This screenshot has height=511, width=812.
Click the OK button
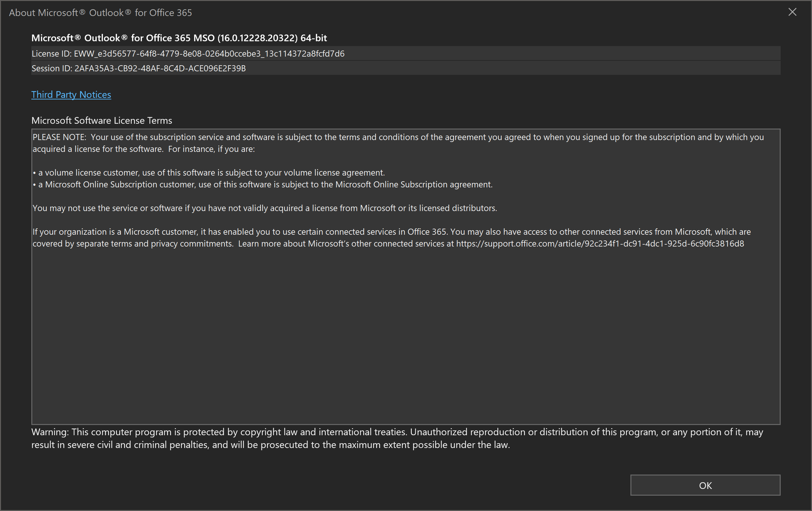(705, 485)
